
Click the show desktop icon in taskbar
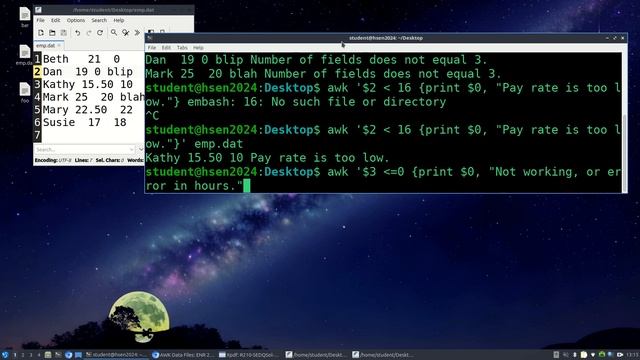pyautogui.click(x=78, y=355)
